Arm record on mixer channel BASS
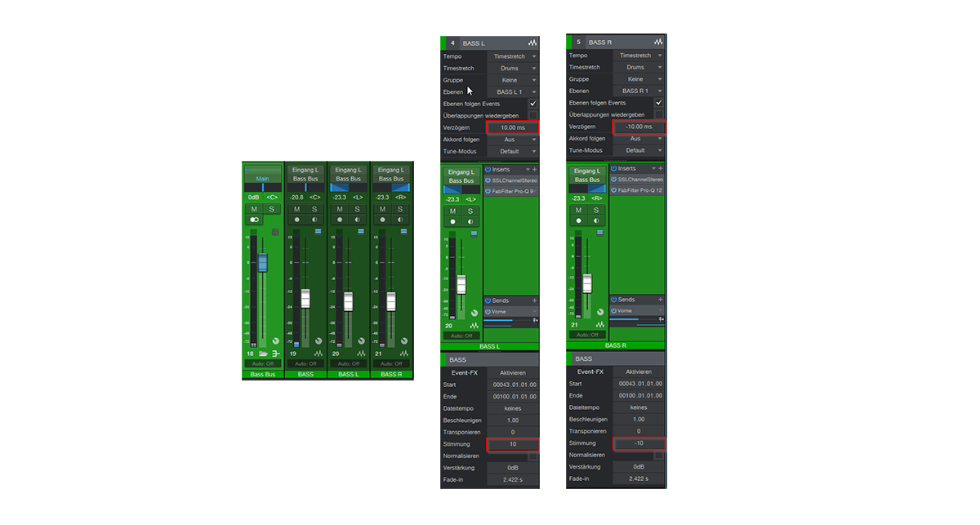The height and width of the screenshot is (525, 980). pos(296,220)
